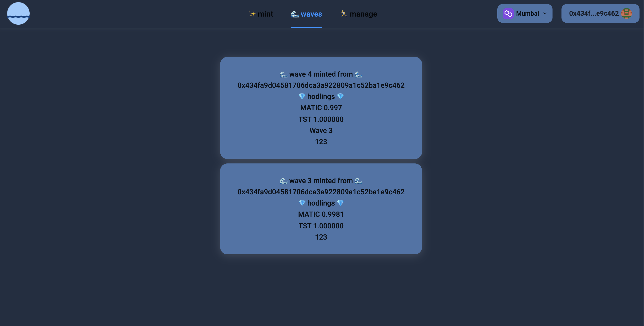Select the MATIC 0.9981 value
Viewport: 644px width, 326px height.
[x=321, y=214]
